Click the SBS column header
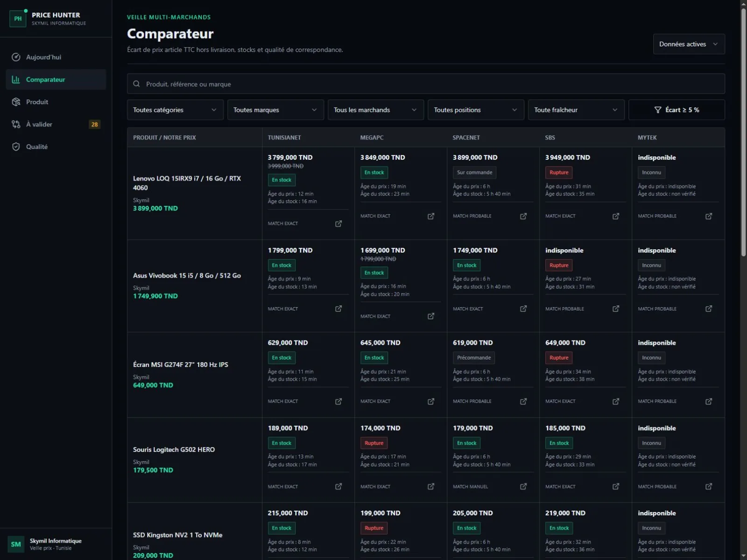The width and height of the screenshot is (747, 560). pos(550,138)
